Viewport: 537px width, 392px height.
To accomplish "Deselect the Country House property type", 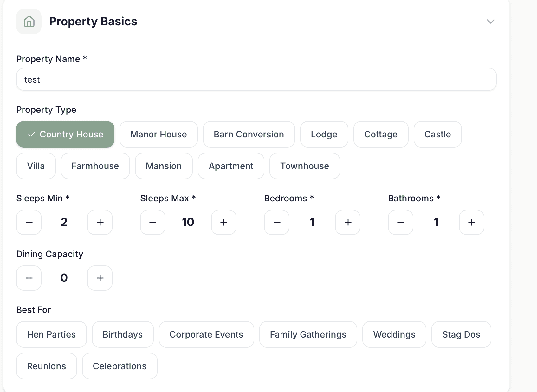I will [x=65, y=134].
